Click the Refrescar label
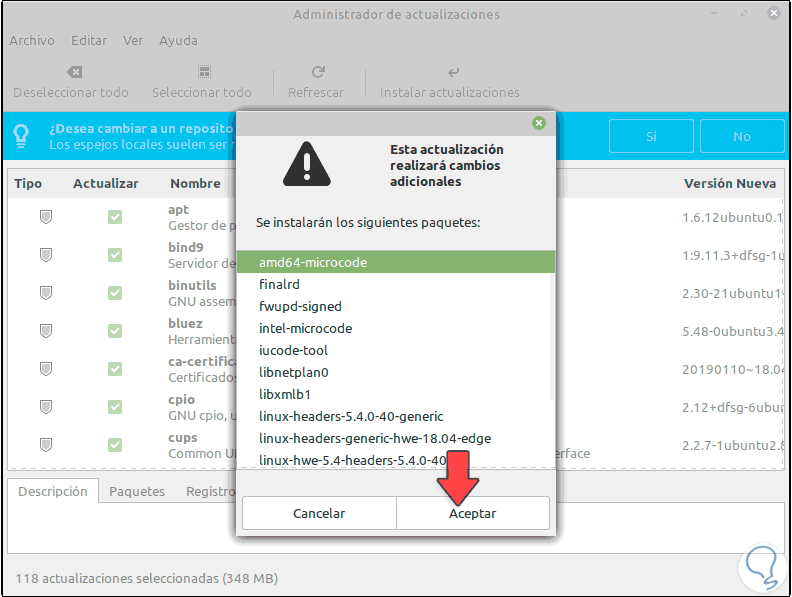Image resolution: width=792 pixels, height=597 pixels. coord(316,92)
